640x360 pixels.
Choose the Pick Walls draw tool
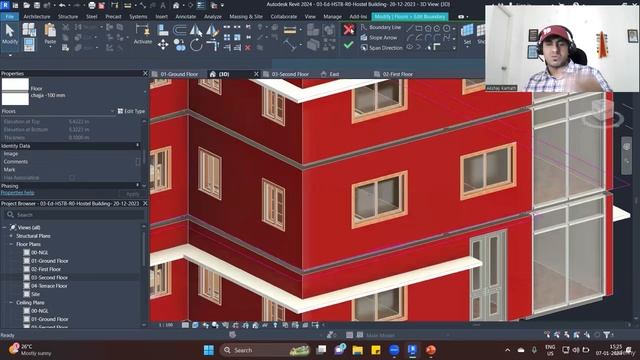[436, 47]
